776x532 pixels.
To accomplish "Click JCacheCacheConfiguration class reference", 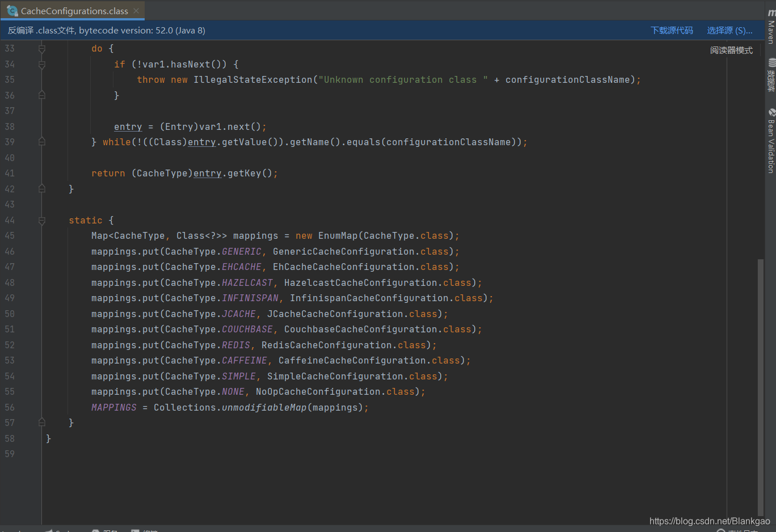I will [x=335, y=314].
